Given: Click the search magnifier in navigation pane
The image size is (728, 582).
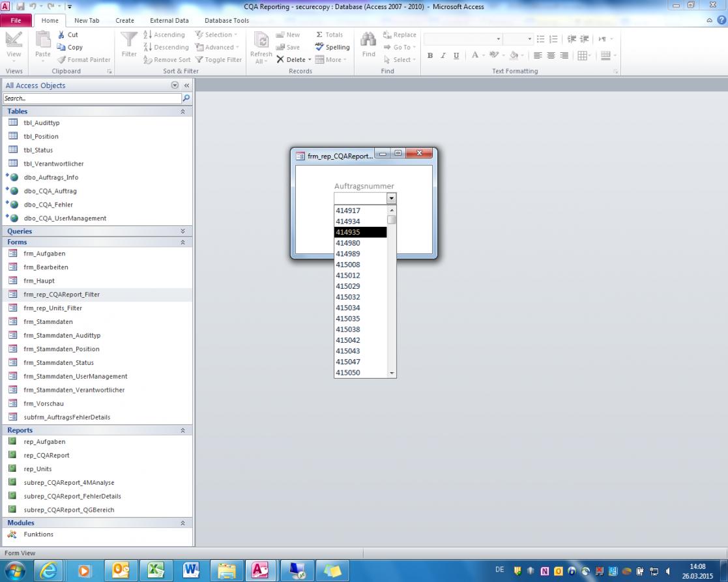Looking at the screenshot, I should coord(186,98).
